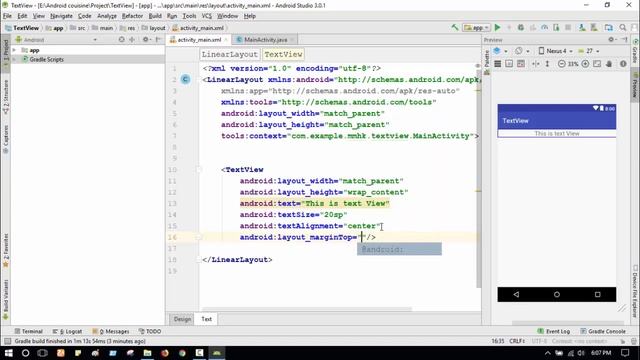Screen dimensions: 640x360
Task: Zoom in the layout preview
Action: coord(585,64)
